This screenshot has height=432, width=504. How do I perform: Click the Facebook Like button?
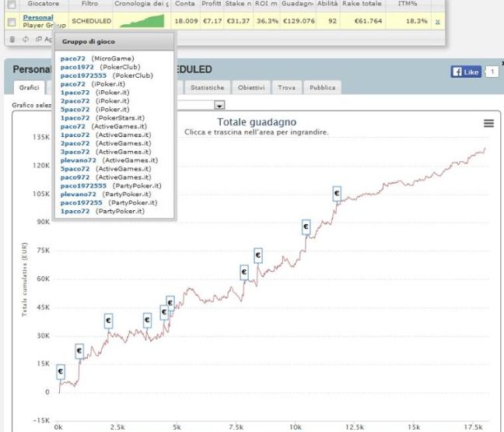pos(466,72)
